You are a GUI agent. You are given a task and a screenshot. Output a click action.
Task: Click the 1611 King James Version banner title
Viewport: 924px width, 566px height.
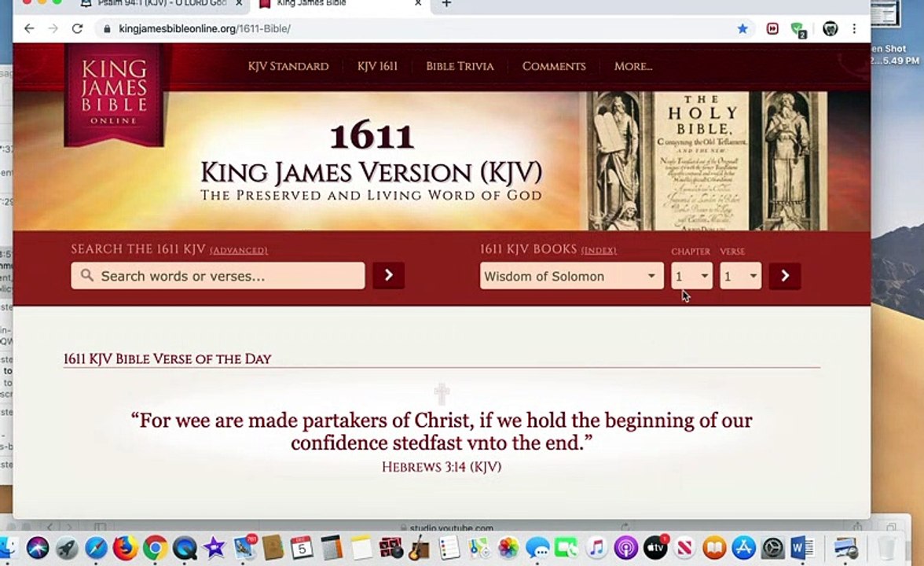371,161
